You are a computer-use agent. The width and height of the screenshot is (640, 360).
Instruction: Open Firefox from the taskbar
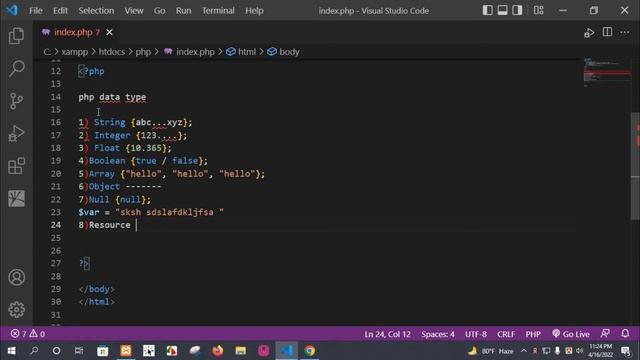click(x=218, y=351)
